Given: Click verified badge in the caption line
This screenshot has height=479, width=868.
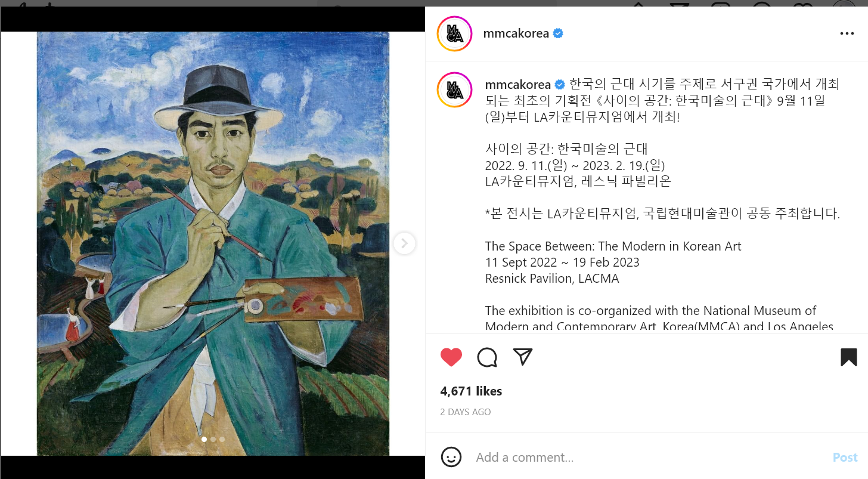Looking at the screenshot, I should (560, 84).
